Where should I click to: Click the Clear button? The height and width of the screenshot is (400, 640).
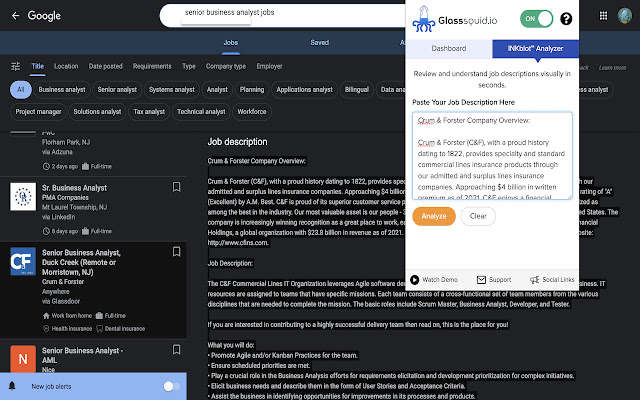pos(478,216)
